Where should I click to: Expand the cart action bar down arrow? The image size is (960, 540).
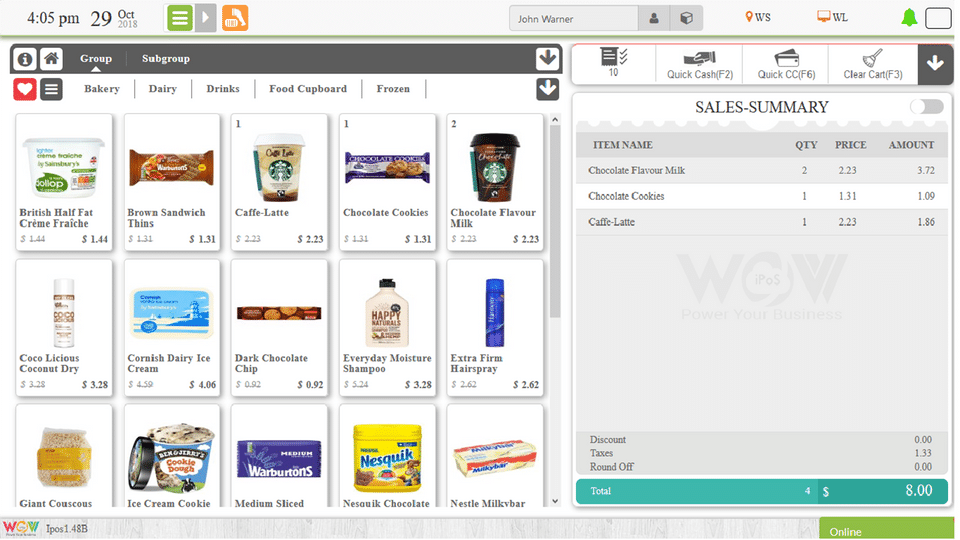tap(935, 63)
